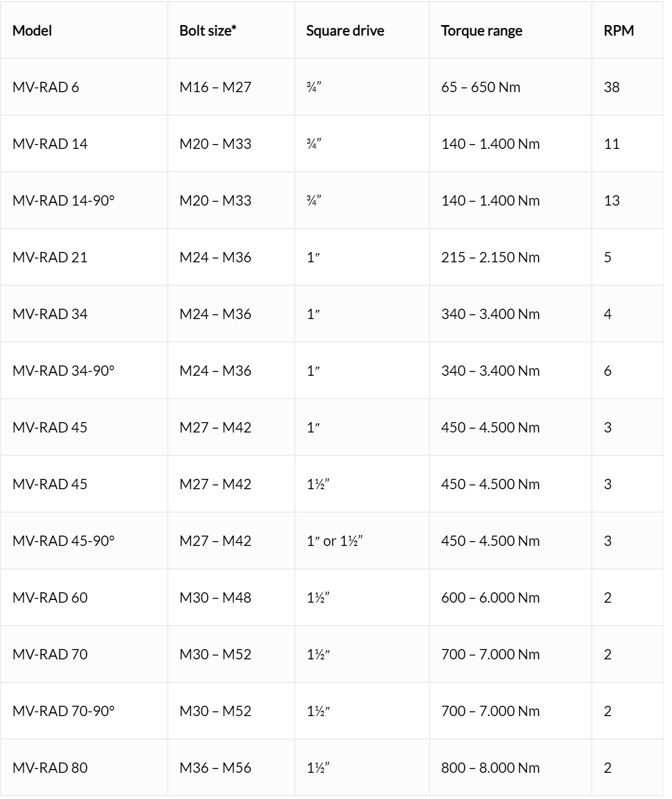Screen dimensions: 672x799
Task: Select the Torque range column header
Action: (x=511, y=31)
